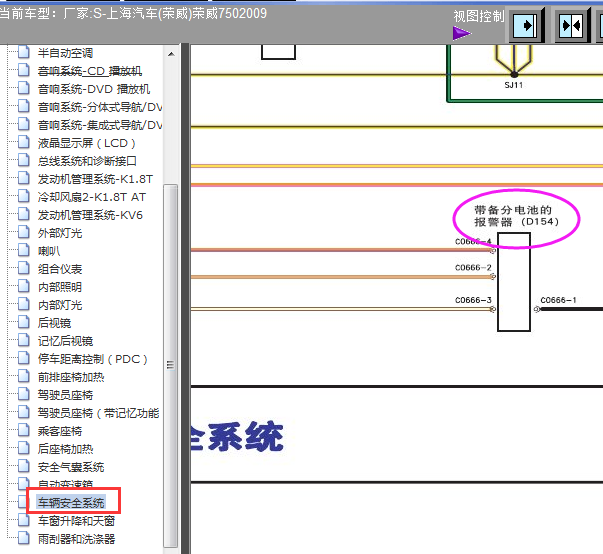
Task: Click the page icon beside 安全气囊系统
Action: (23, 466)
